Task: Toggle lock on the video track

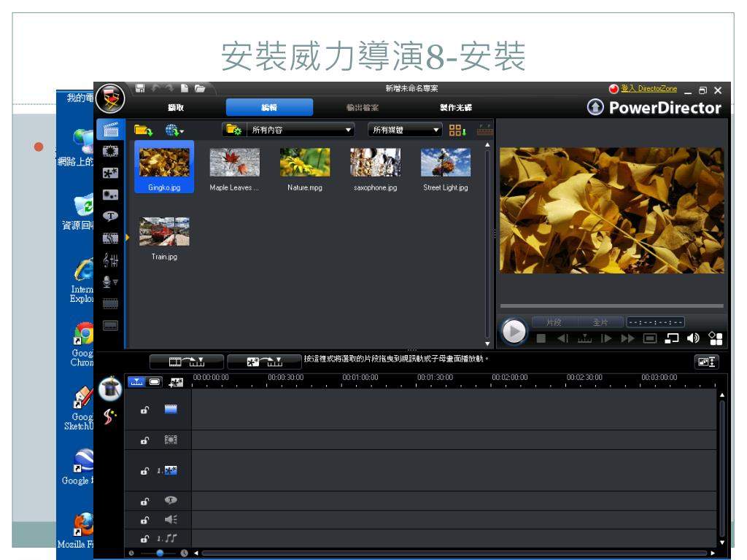Action: pos(145,410)
